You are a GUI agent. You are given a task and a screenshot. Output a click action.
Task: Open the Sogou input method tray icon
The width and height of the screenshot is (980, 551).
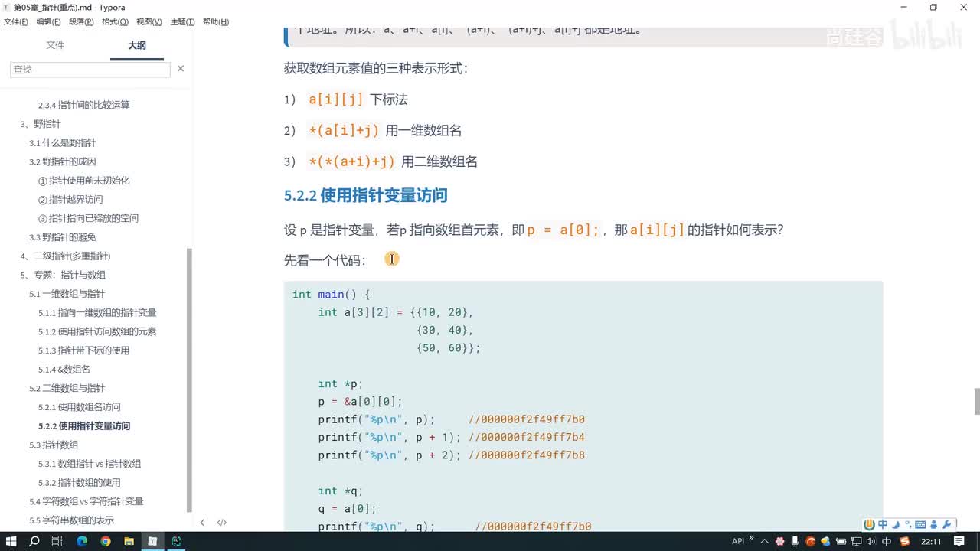[x=905, y=541]
